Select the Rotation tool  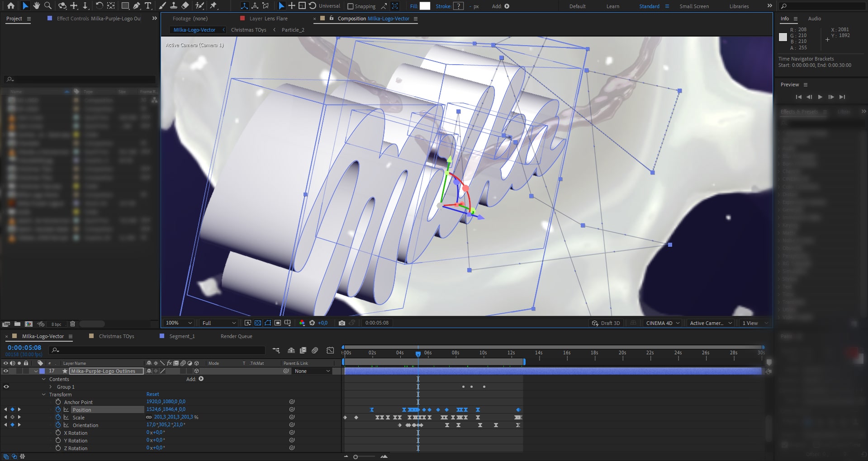tap(100, 6)
